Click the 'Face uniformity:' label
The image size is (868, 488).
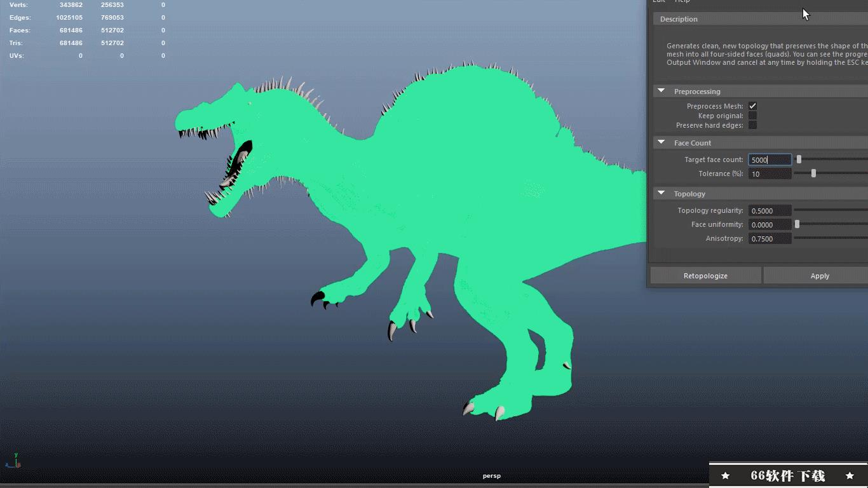[x=717, y=225]
